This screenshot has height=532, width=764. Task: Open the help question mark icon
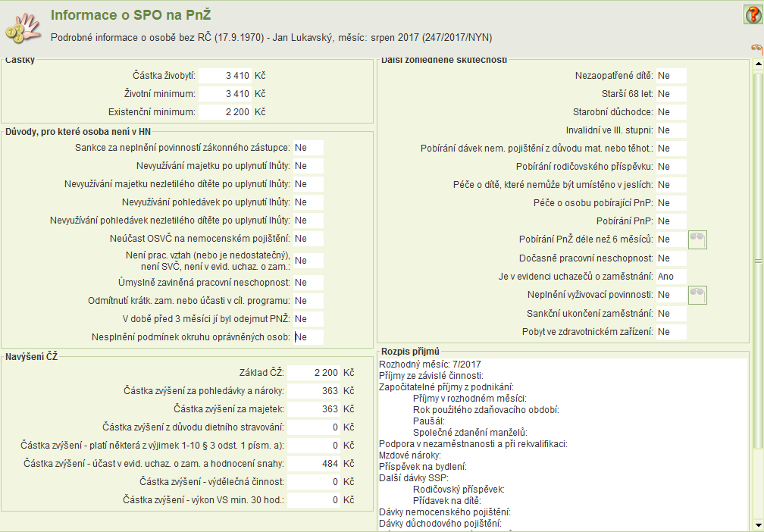coord(753,14)
